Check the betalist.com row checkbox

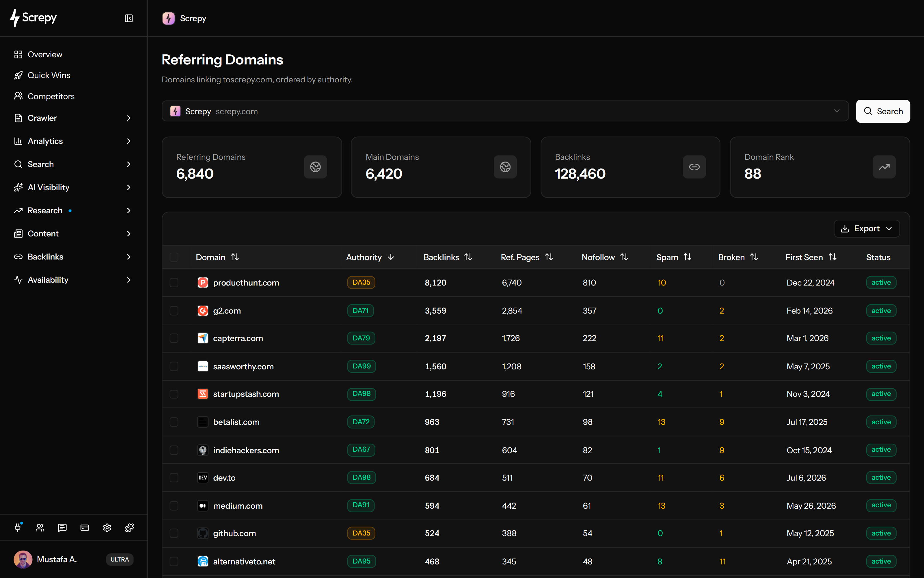(174, 422)
